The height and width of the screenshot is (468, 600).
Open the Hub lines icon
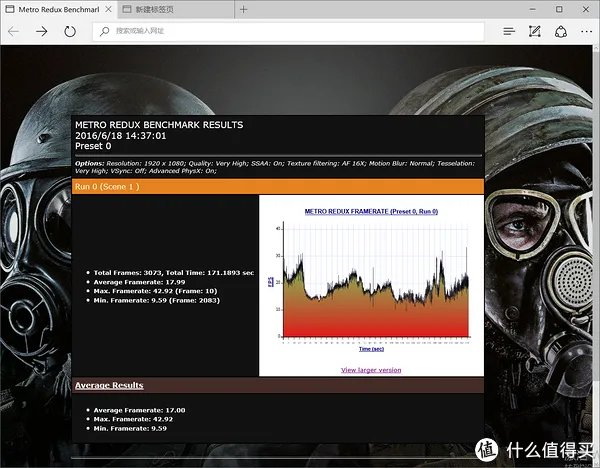tap(509, 31)
